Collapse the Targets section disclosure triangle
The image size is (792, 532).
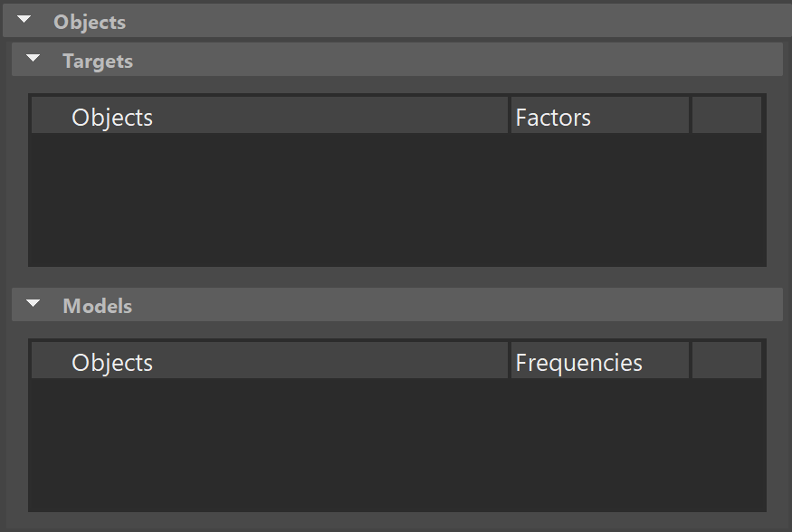tap(33, 59)
